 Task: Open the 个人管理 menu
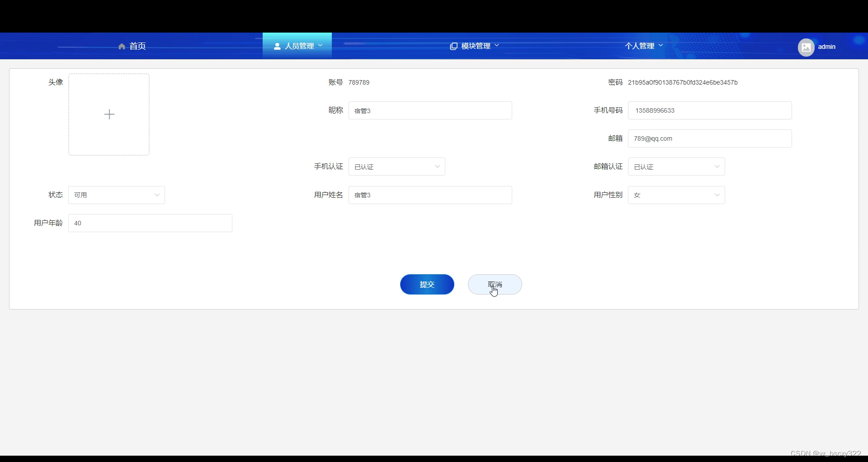coord(644,46)
